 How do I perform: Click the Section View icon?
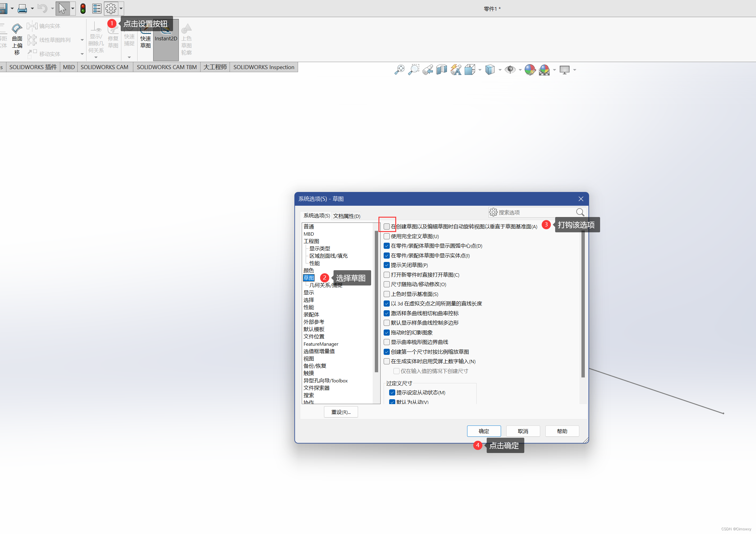pyautogui.click(x=441, y=70)
